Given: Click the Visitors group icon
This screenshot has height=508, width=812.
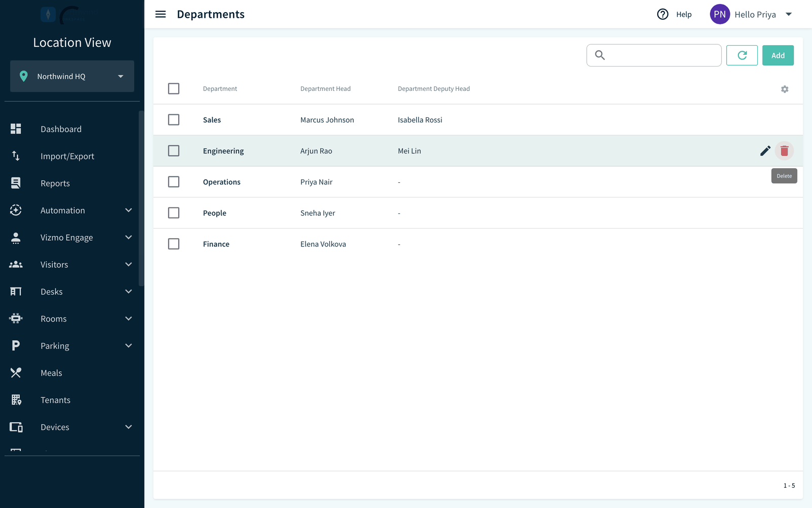Looking at the screenshot, I should click(x=16, y=264).
